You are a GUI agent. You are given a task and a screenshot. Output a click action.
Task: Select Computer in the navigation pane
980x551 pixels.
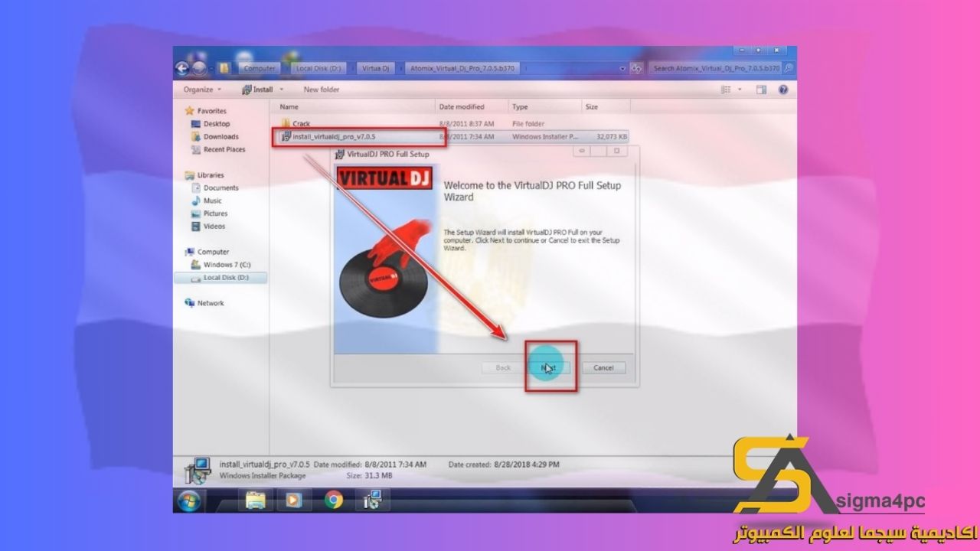click(x=213, y=252)
